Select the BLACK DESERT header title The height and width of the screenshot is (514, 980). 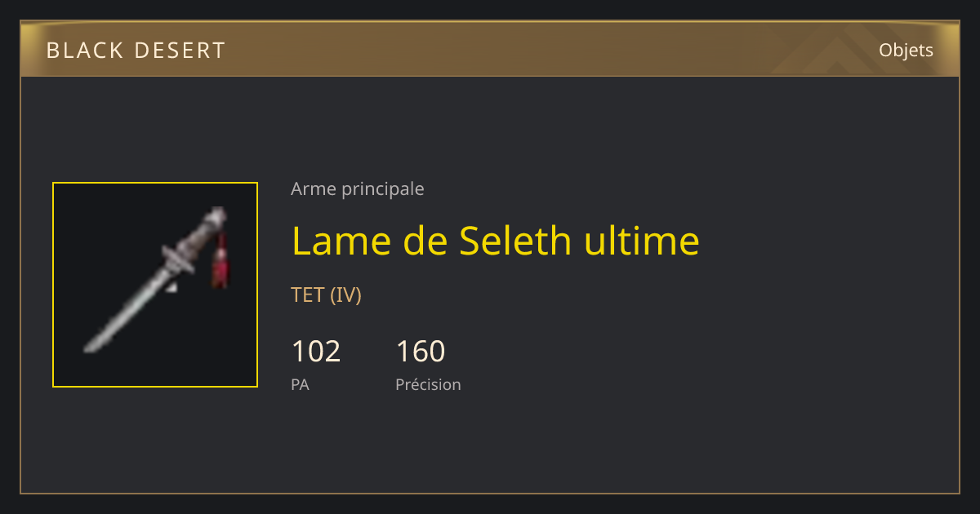[x=136, y=51]
